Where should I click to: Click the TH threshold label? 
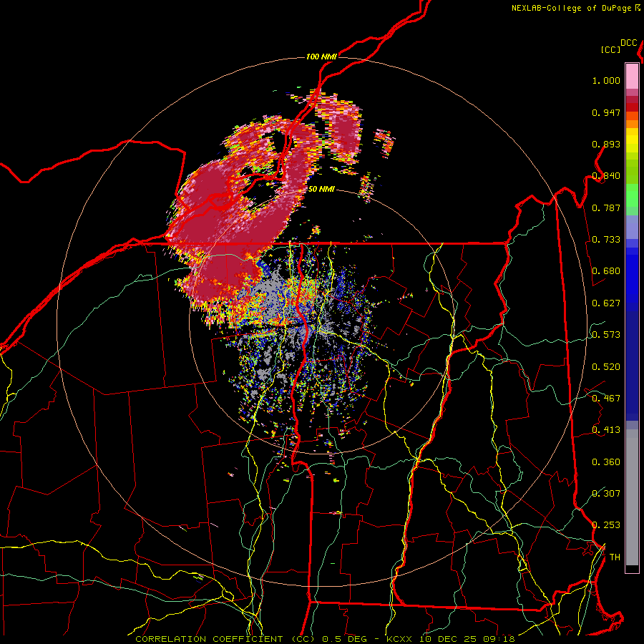(x=615, y=557)
